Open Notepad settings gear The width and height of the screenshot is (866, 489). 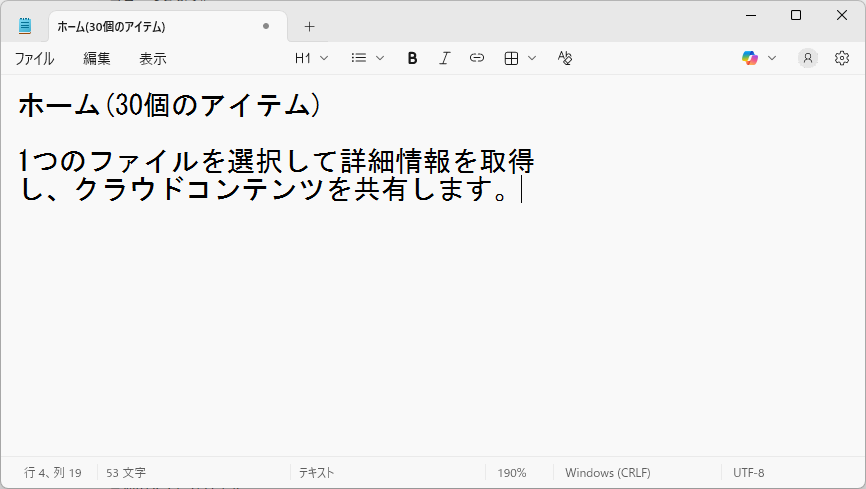pos(842,58)
